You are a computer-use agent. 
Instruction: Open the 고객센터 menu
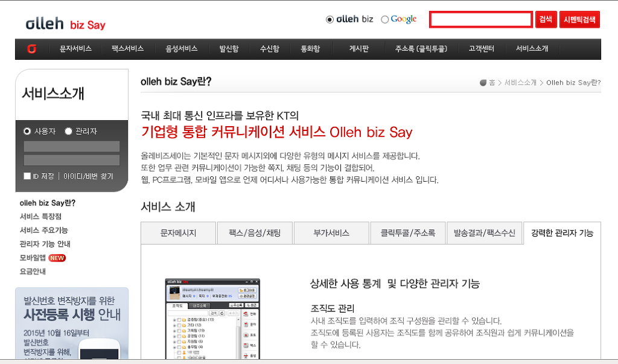(x=481, y=48)
